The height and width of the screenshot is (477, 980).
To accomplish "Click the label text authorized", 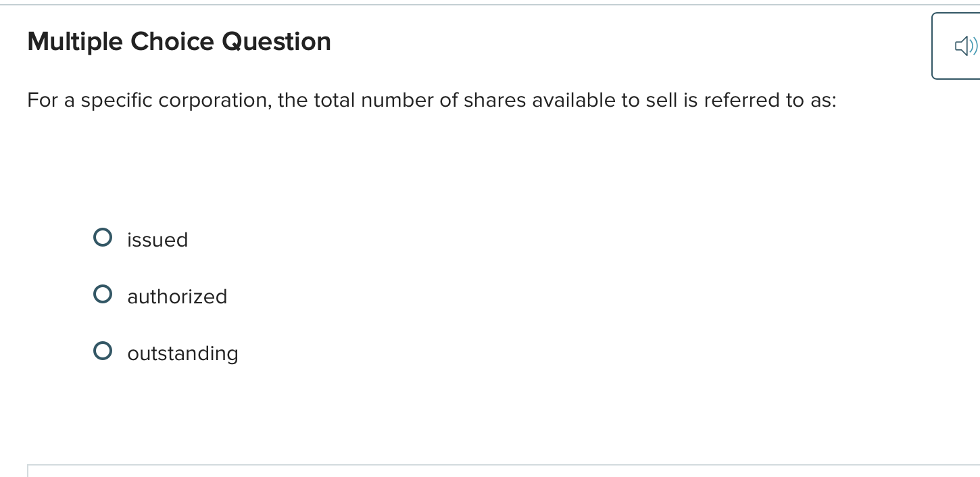I will (x=177, y=297).
